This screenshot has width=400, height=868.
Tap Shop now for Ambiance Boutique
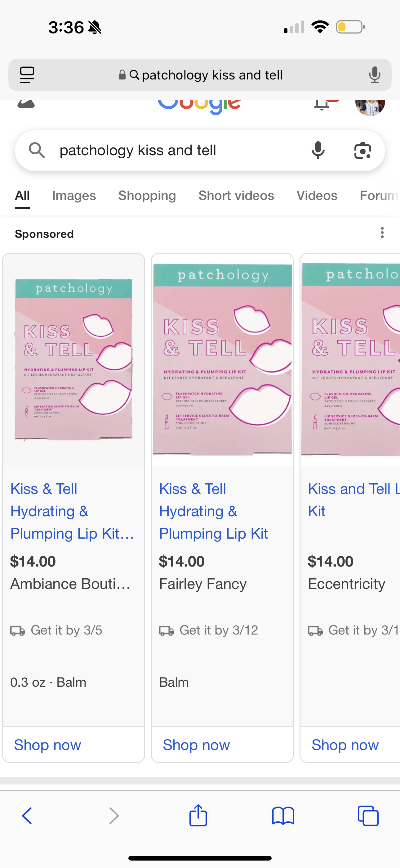(x=47, y=745)
